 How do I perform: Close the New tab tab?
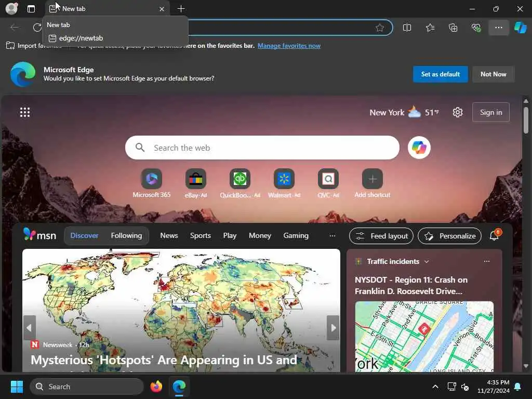pyautogui.click(x=162, y=9)
